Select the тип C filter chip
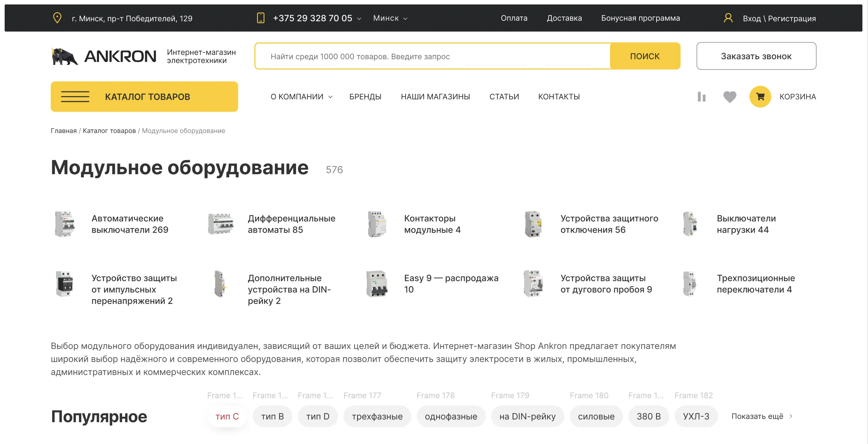The image size is (868, 444). 227,416
